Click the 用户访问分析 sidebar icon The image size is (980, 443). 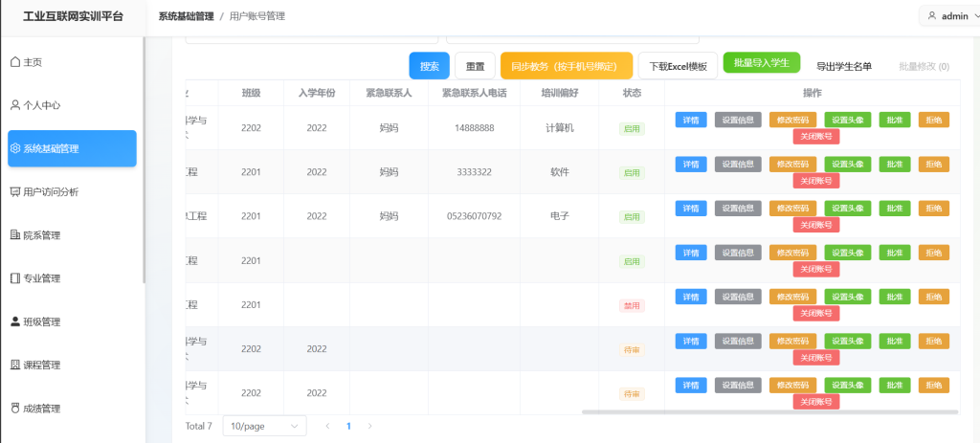(x=15, y=192)
